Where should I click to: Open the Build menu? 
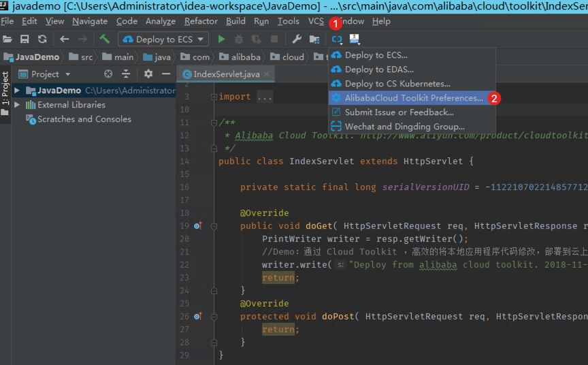click(x=235, y=21)
